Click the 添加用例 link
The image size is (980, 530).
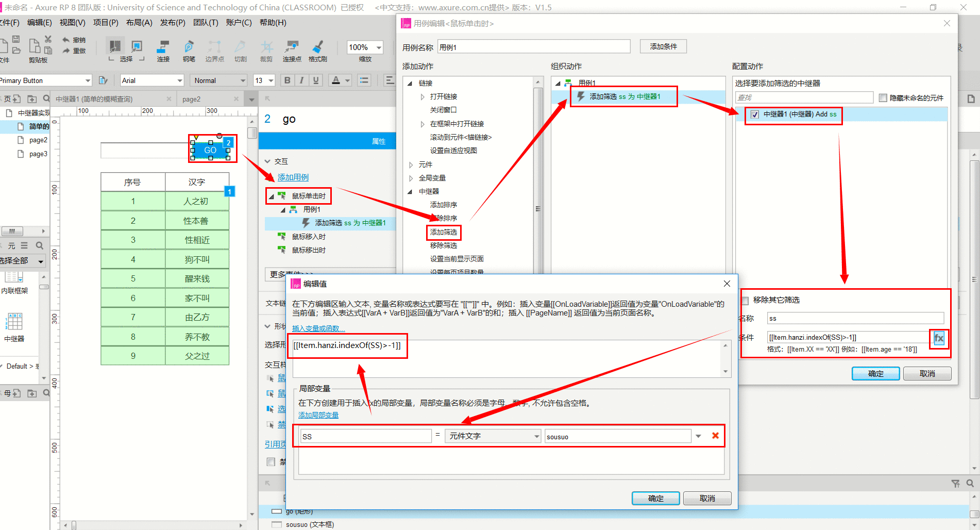coord(293,177)
